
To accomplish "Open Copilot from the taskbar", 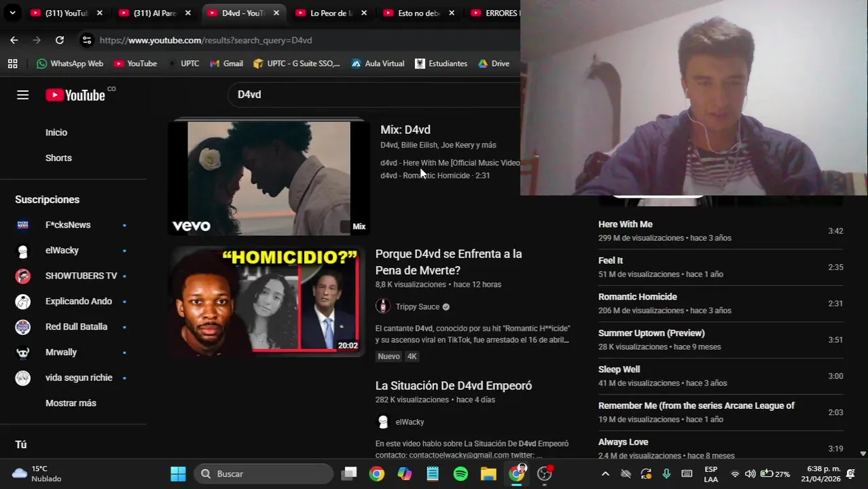I will click(x=405, y=474).
